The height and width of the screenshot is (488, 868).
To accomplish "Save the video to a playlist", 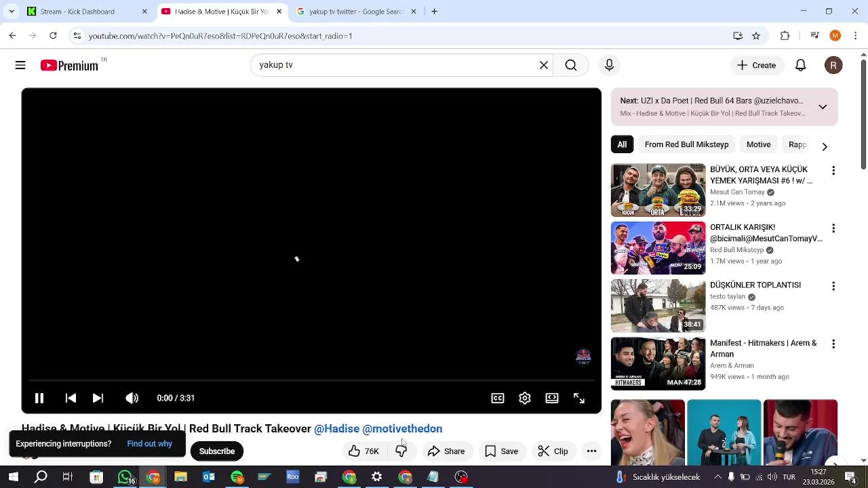I will pos(501,451).
